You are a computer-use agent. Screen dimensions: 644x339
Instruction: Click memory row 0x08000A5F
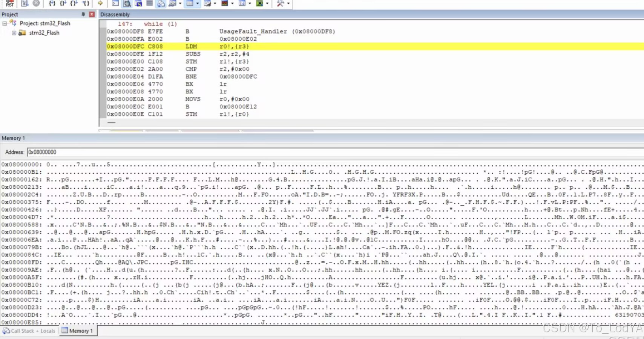[322, 278]
